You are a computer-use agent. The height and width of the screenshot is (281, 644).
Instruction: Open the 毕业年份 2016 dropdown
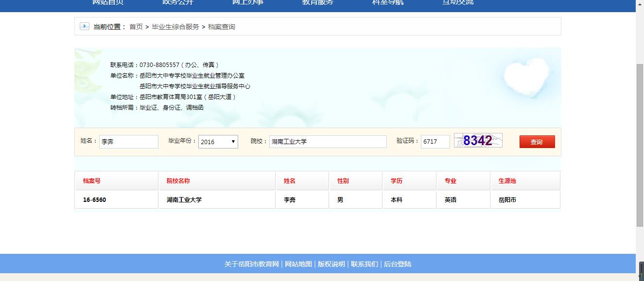(x=218, y=142)
